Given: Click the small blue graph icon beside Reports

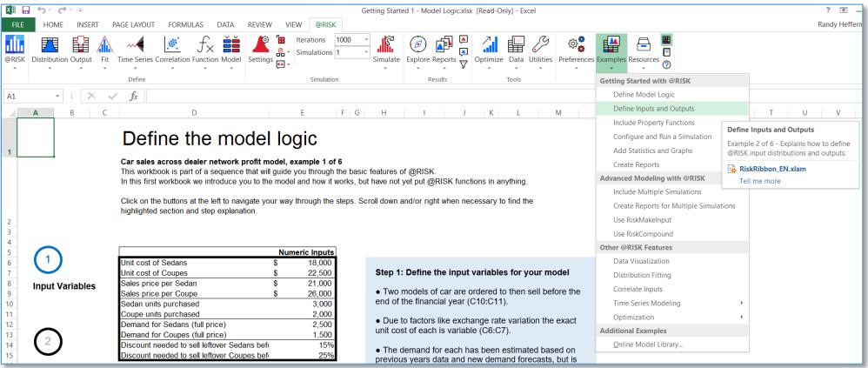Looking at the screenshot, I should tap(464, 51).
